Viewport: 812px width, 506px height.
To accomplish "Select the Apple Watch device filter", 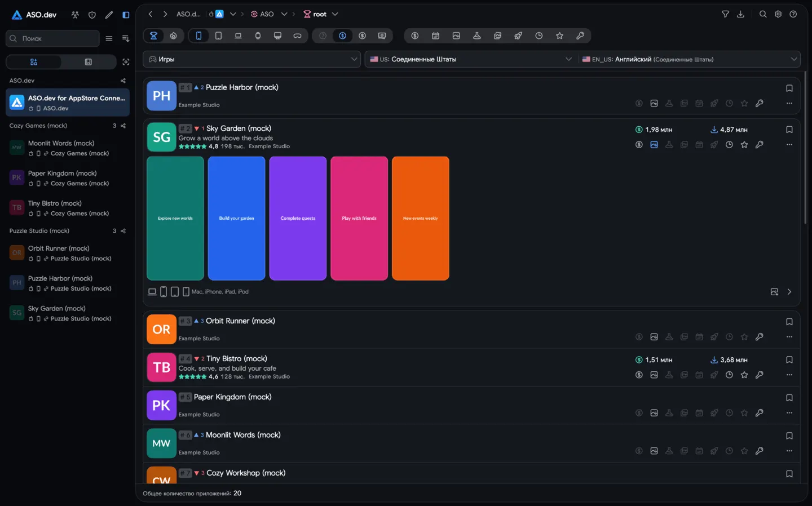I will (x=258, y=35).
